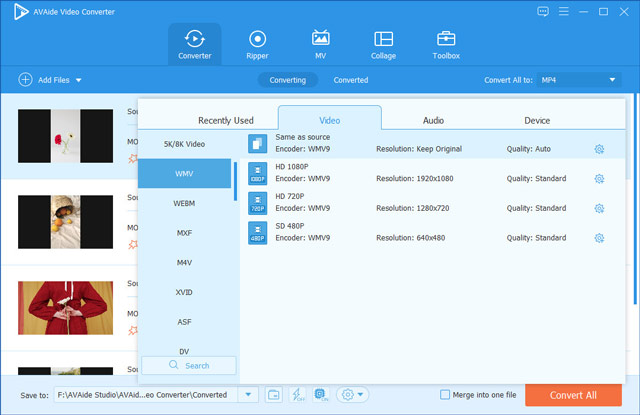Image resolution: width=640 pixels, height=415 pixels.
Task: Switch to the Recently Used tab
Action: (x=226, y=120)
